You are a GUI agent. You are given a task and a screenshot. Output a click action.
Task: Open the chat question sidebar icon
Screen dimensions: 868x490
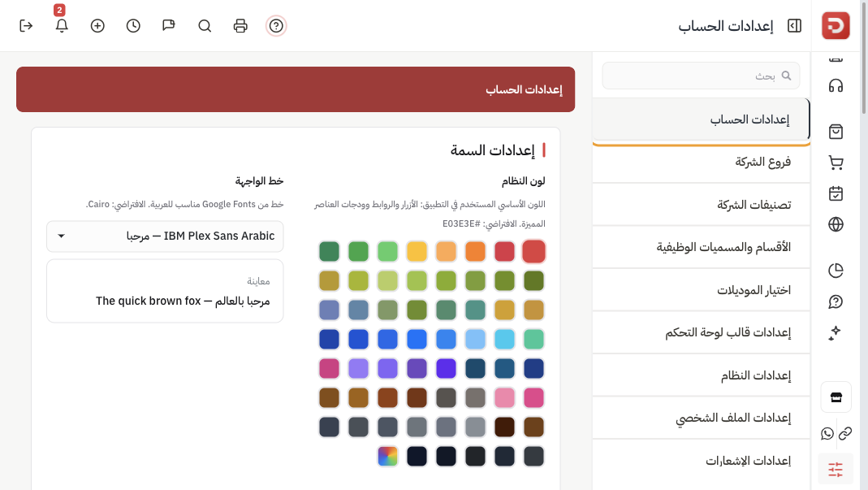point(836,301)
